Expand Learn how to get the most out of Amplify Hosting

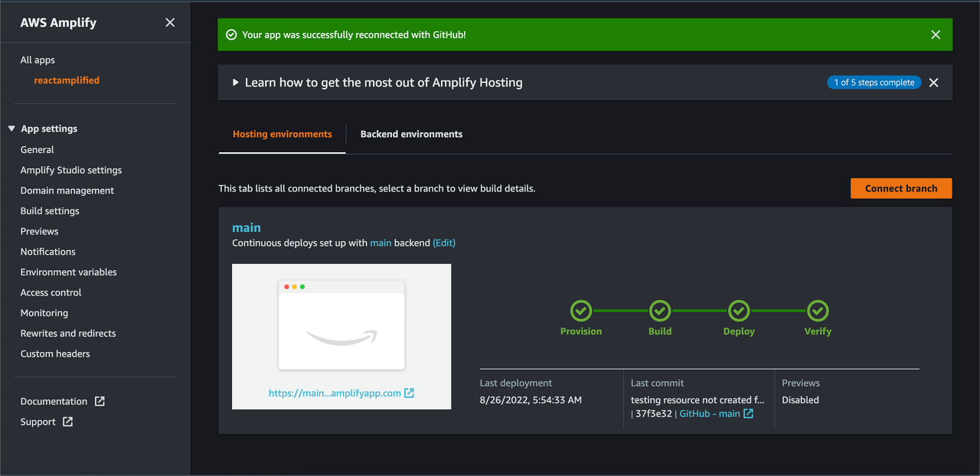236,83
